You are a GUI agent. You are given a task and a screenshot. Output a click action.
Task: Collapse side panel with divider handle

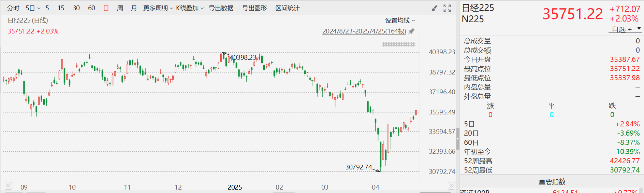point(458,139)
